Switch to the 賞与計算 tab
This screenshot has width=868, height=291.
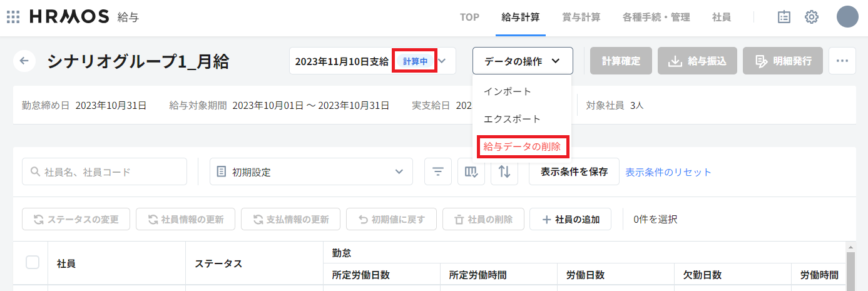pos(581,18)
